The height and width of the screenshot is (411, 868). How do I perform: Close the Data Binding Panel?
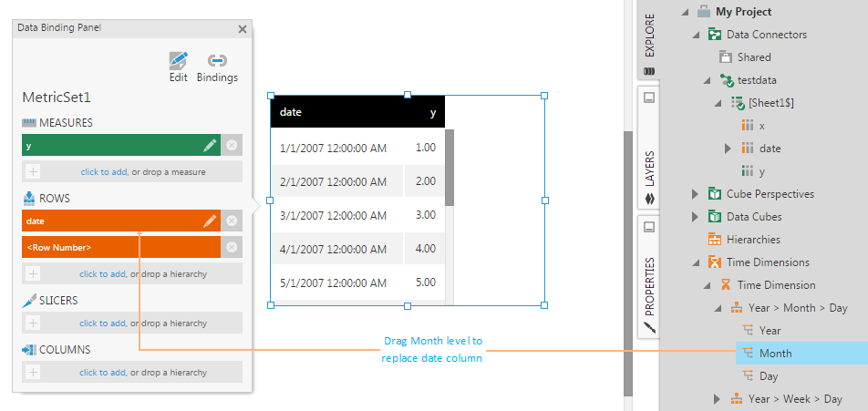click(243, 29)
